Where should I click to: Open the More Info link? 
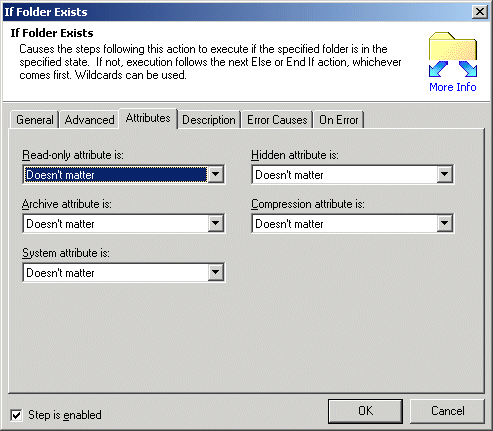(453, 87)
